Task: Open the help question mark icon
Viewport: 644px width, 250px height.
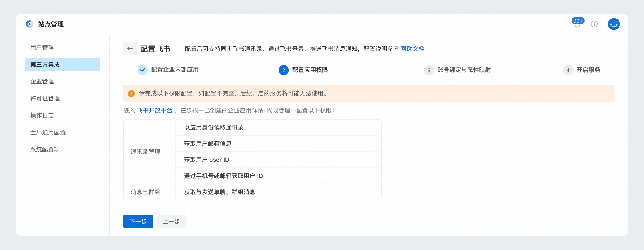Action: 594,24
